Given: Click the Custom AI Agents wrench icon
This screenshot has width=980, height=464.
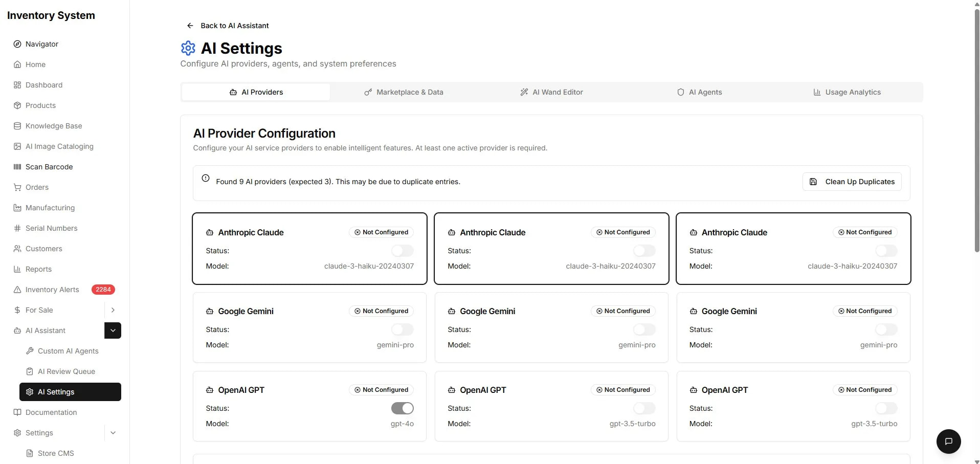Looking at the screenshot, I should [30, 351].
